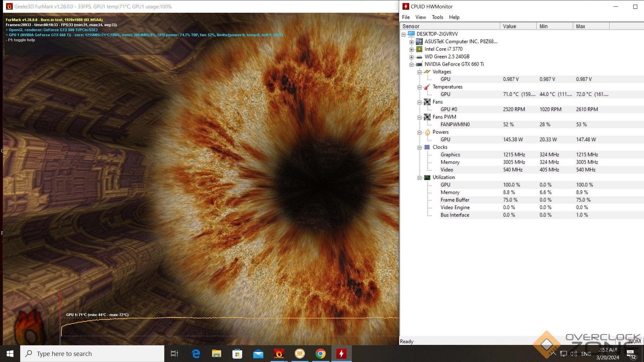Screen dimensions: 644x362
Task: Collapse the Clocks section
Action: 419,147
